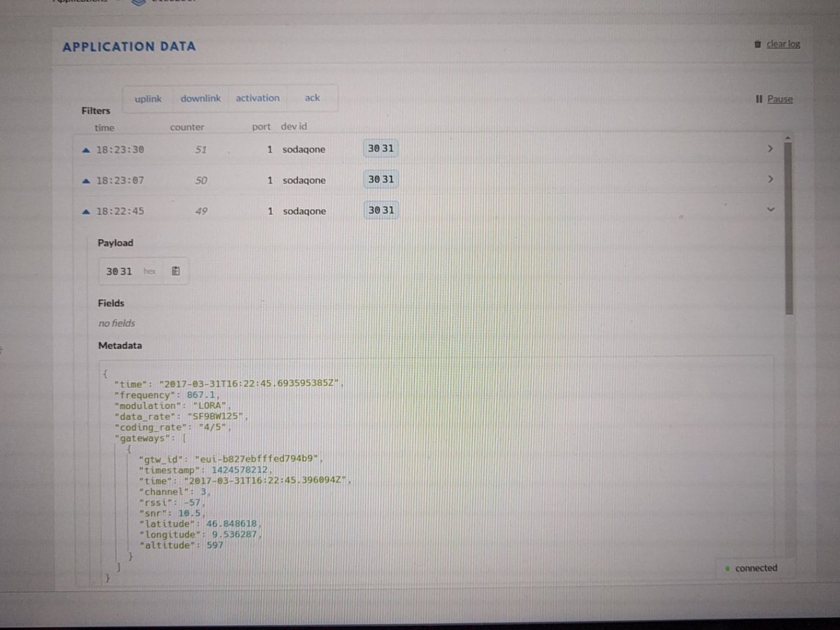This screenshot has height=630, width=840.
Task: Expand the 18:23:07 message row chevron
Action: pyautogui.click(x=770, y=179)
